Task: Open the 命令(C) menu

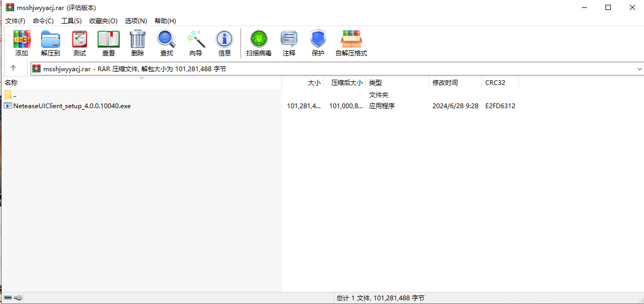Action: pyautogui.click(x=43, y=21)
